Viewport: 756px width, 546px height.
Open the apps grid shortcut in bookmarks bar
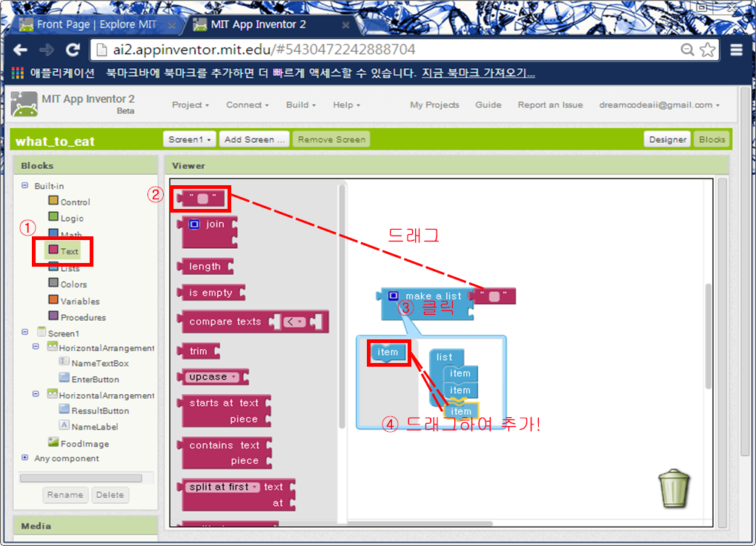coord(18,73)
